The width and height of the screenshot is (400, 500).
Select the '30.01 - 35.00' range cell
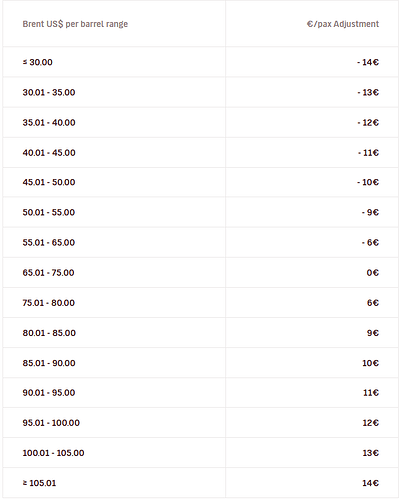coord(49,92)
